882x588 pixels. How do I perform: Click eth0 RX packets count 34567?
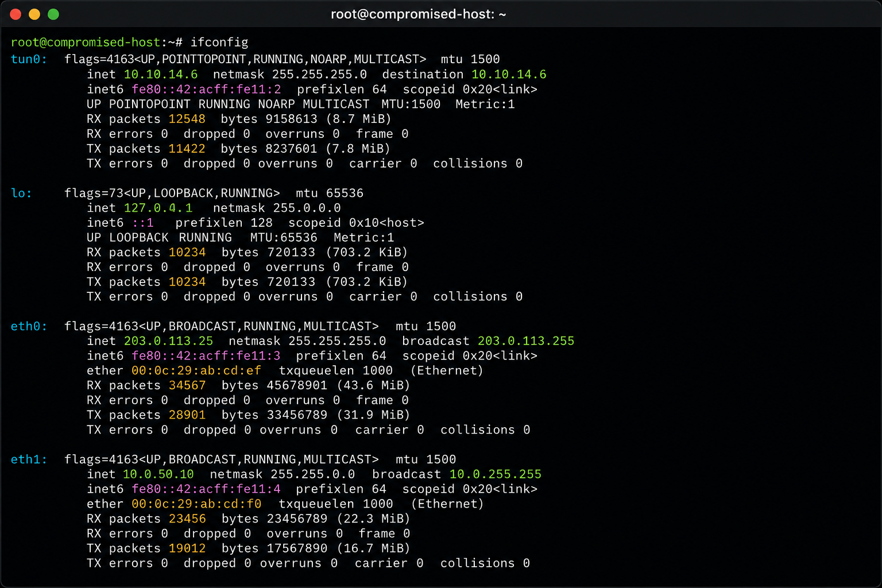click(187, 385)
